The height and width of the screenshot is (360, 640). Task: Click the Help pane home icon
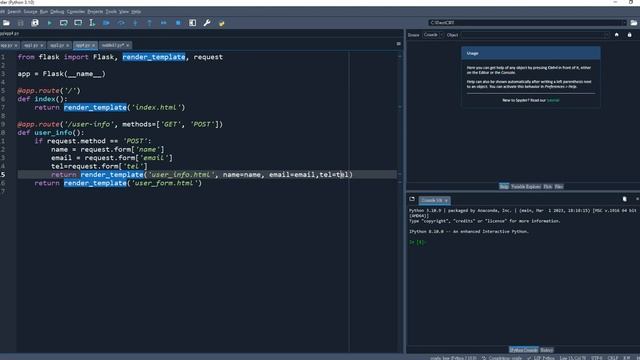pos(617,35)
